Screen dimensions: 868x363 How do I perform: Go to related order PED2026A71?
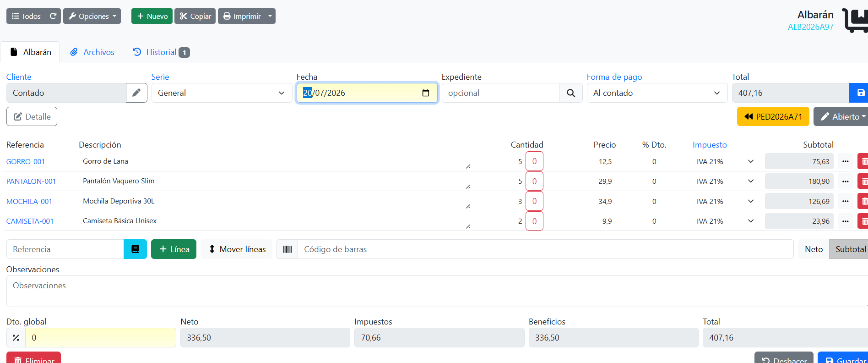coord(773,116)
